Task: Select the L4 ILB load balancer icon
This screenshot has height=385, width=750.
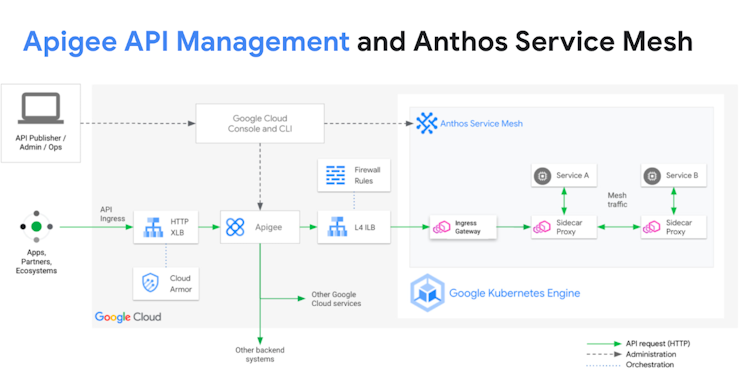Action: (337, 227)
